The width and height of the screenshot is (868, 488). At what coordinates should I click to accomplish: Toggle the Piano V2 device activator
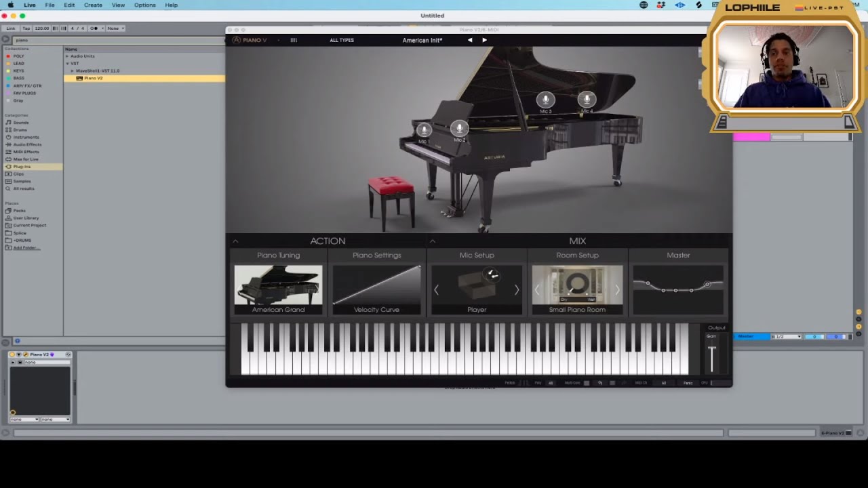click(x=12, y=354)
